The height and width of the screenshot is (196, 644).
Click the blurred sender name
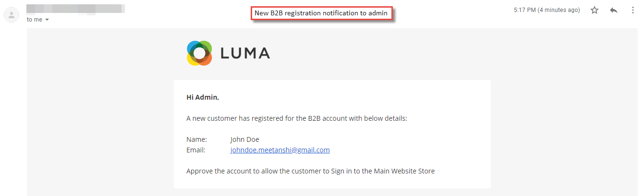pyautogui.click(x=76, y=9)
